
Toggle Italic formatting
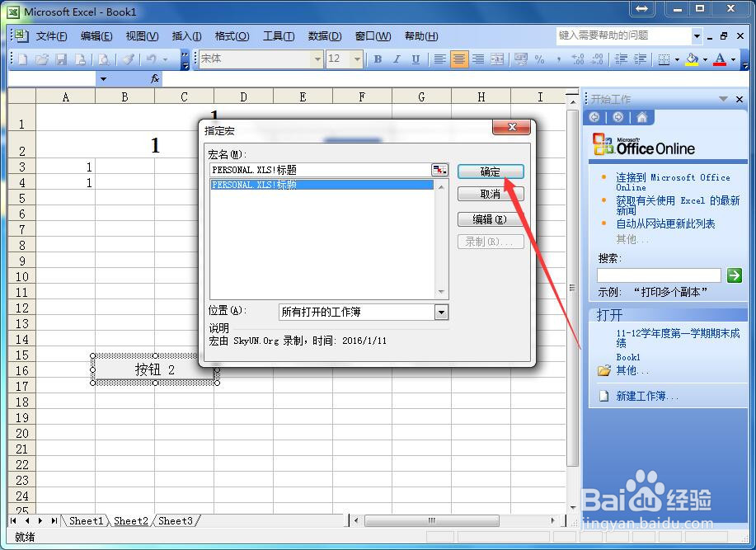click(x=397, y=59)
